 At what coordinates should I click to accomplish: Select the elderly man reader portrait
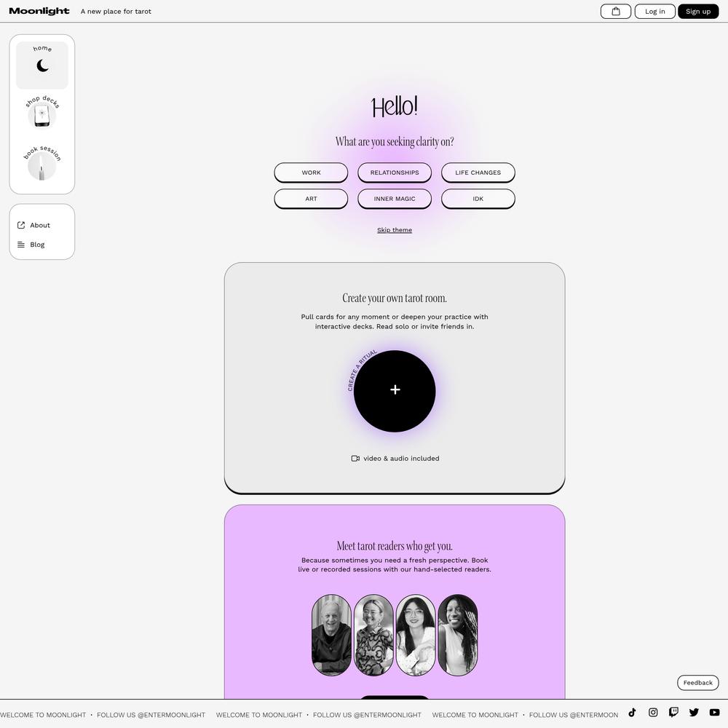tap(331, 635)
